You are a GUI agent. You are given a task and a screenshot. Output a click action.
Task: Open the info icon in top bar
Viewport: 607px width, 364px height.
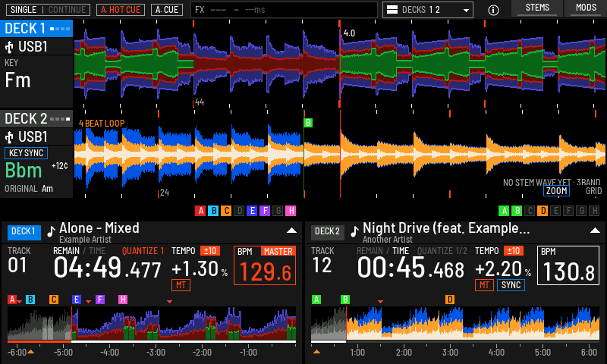point(493,10)
